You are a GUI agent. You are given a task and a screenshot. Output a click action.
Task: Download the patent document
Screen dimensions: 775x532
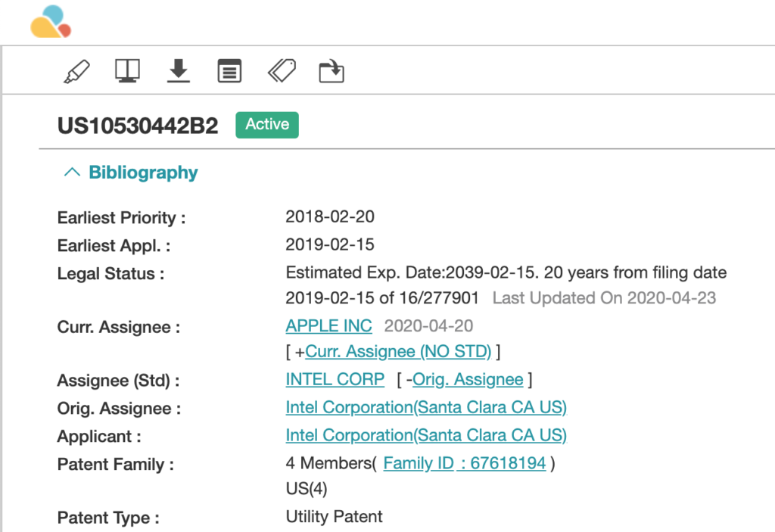pos(178,71)
